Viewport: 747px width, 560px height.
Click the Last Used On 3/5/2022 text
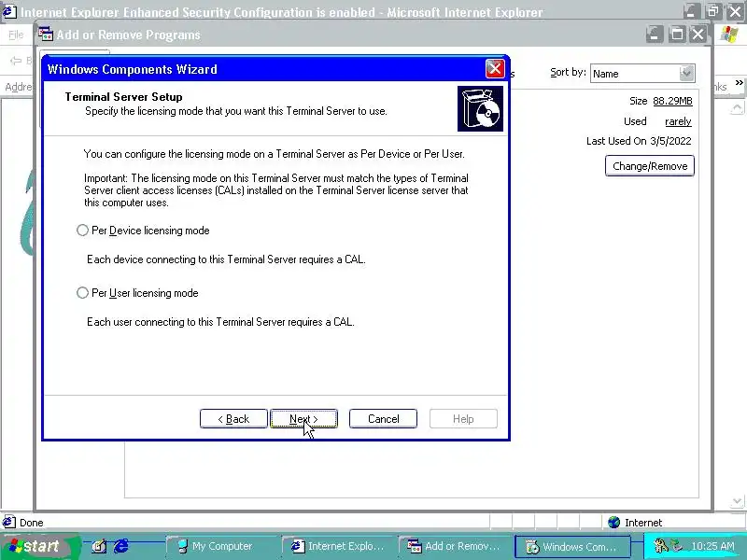click(x=639, y=141)
